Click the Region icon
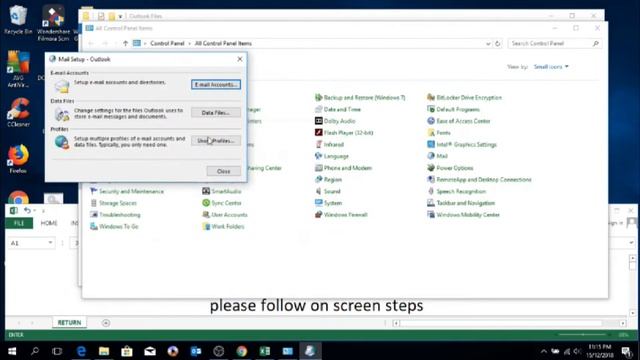 click(318, 180)
